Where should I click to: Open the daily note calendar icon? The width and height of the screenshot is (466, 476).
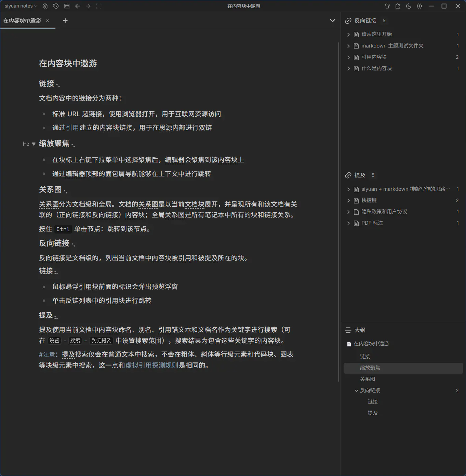67,6
